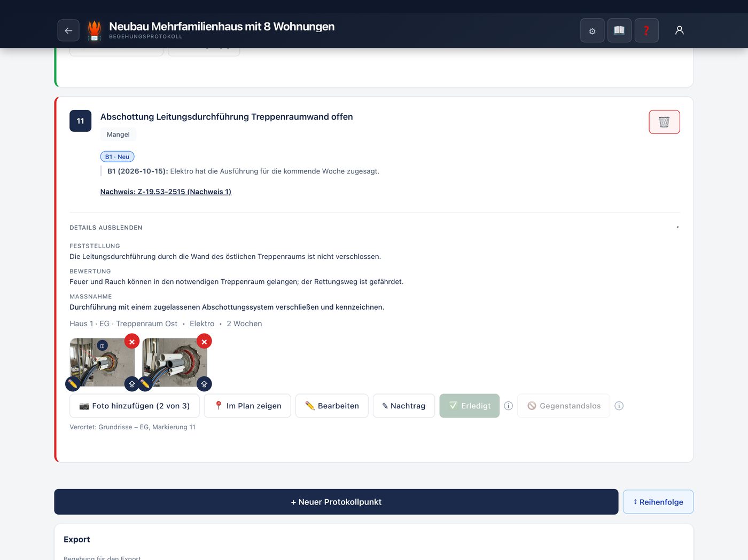748x560 pixels.
Task: Remove the second photo with its red X
Action: click(204, 341)
